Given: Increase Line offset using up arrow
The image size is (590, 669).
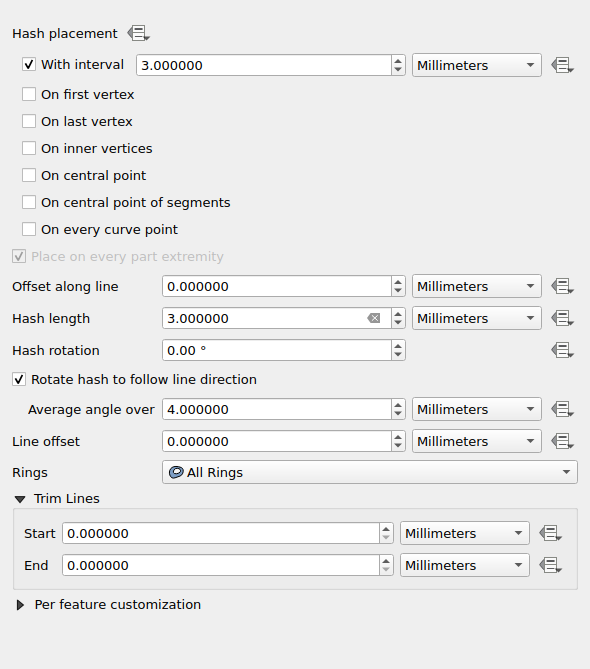Looking at the screenshot, I should click(x=398, y=436).
